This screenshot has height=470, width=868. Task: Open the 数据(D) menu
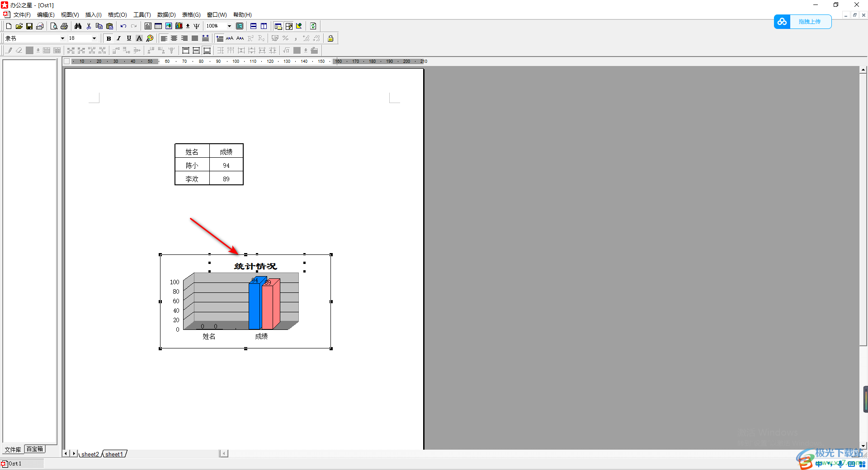(x=166, y=15)
